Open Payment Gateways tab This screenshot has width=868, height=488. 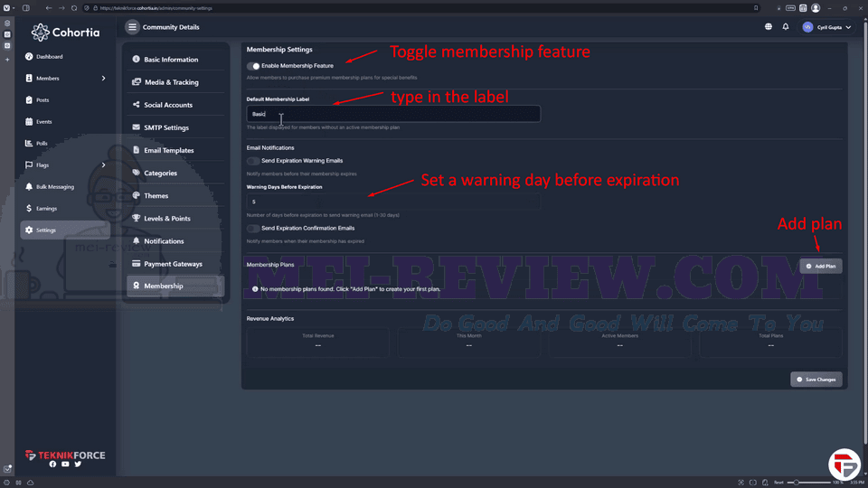(x=175, y=263)
